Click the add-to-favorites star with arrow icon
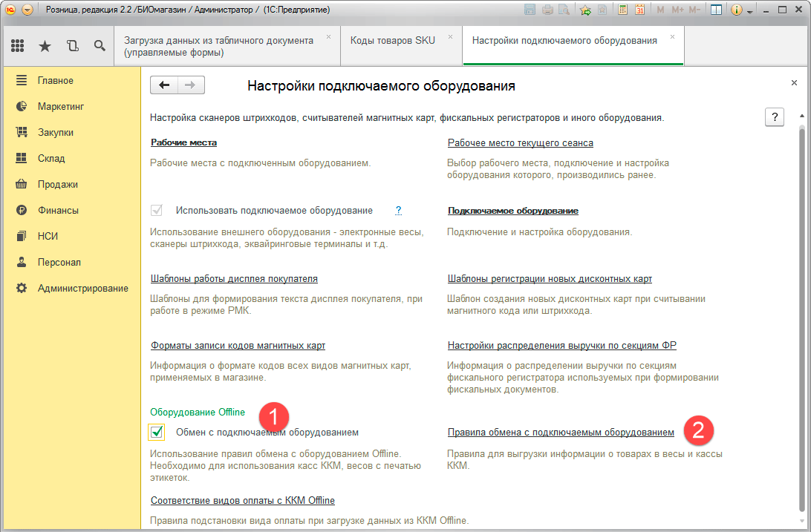811x532 pixels. tap(585, 10)
